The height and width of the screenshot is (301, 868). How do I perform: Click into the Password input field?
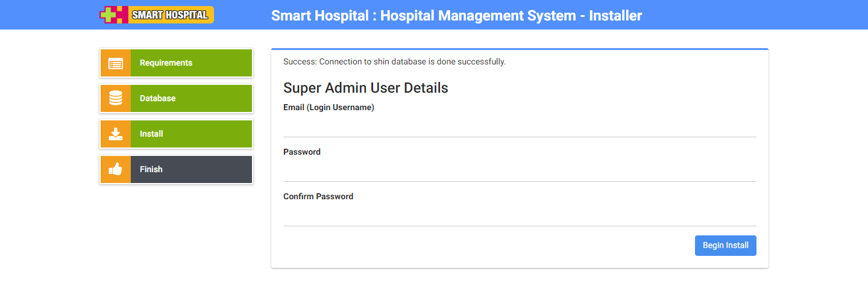(x=520, y=171)
